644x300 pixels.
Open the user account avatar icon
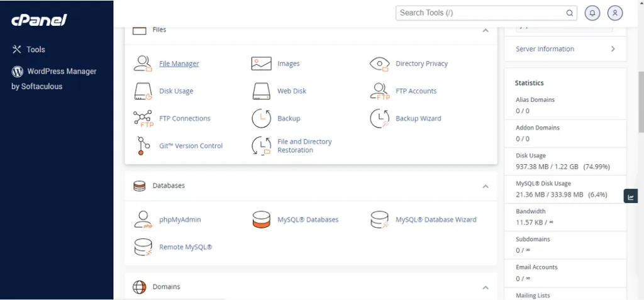[615, 13]
